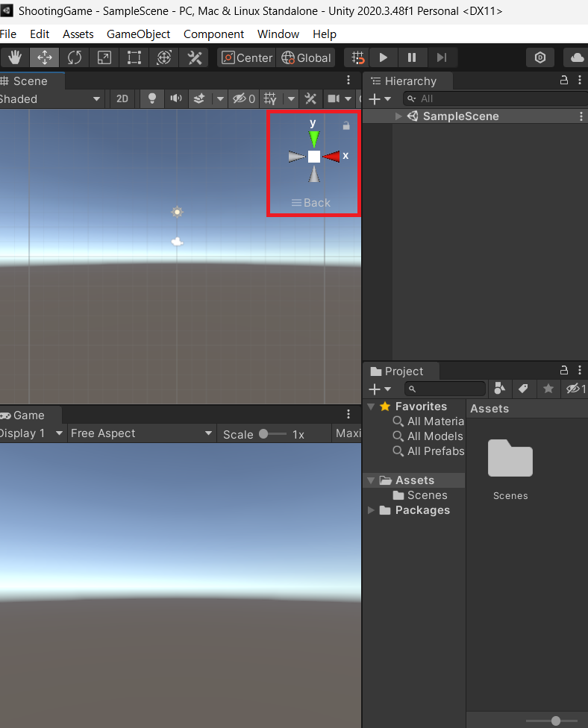Select the Hand tool
Screen dimensions: 588x728
[15, 57]
